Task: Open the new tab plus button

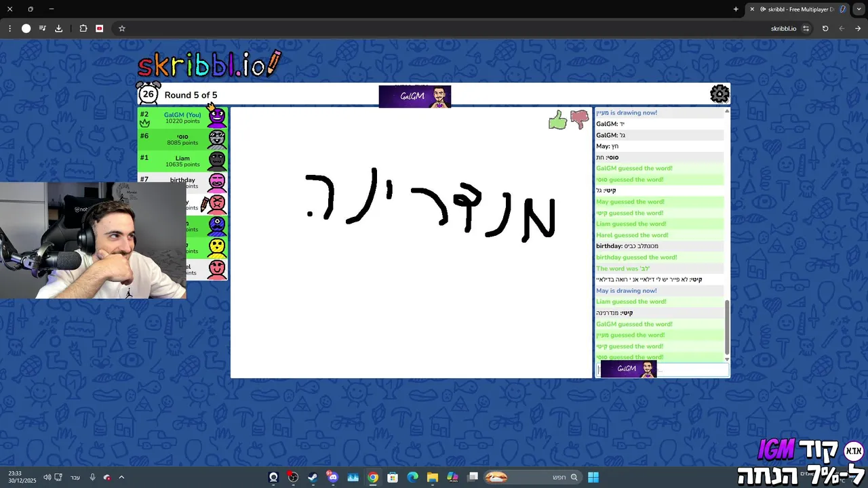Action: (x=736, y=9)
